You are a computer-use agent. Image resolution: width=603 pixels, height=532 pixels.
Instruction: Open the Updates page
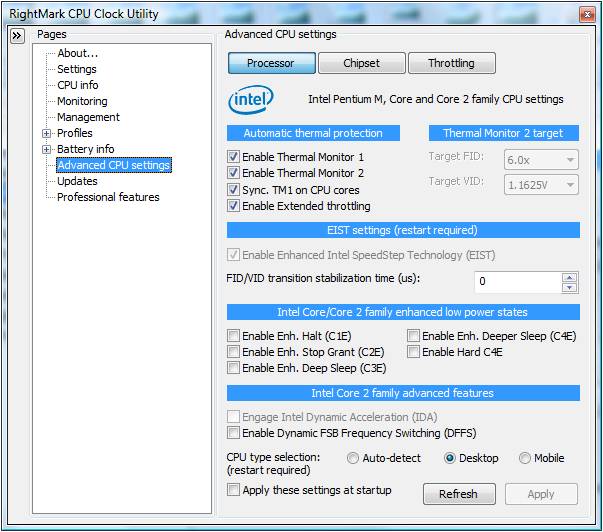pos(77,181)
